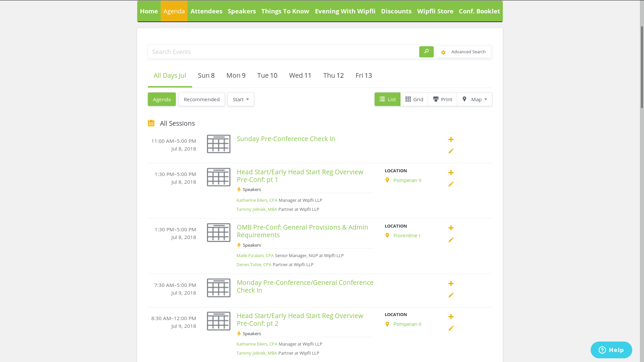Click calendar thumbnail for Head Start pt 2
The image size is (644, 362).
[x=219, y=321]
